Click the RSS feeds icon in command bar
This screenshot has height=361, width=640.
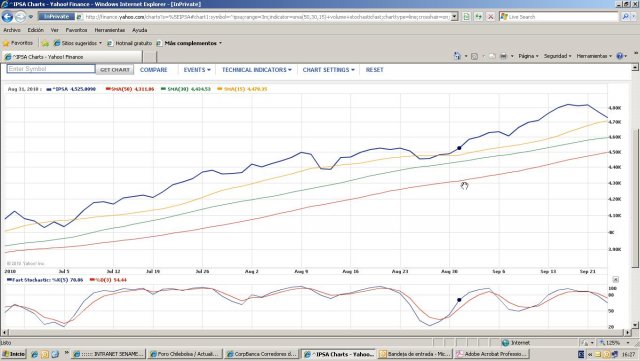coord(475,56)
